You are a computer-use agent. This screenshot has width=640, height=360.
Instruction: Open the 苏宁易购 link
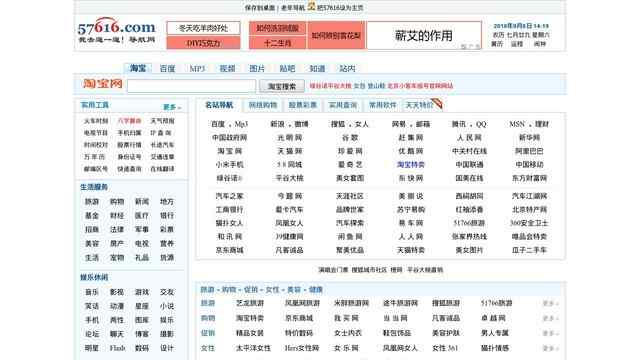(x=411, y=209)
